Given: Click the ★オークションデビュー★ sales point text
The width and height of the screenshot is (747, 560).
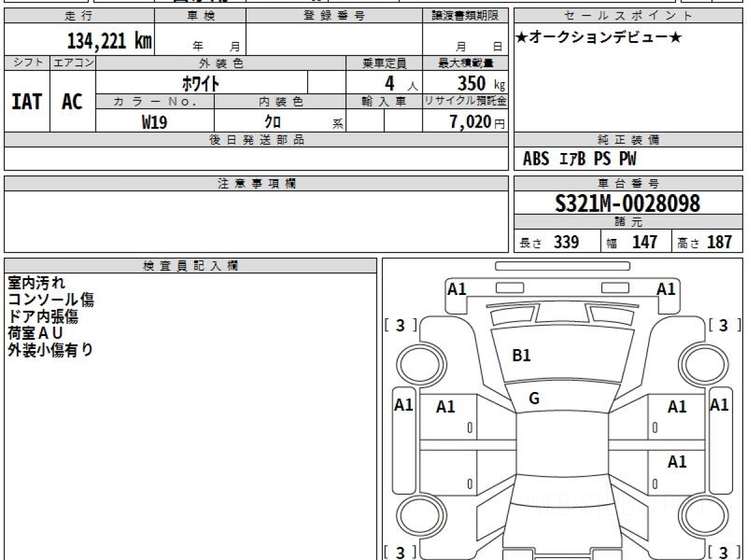Looking at the screenshot, I should (x=598, y=38).
